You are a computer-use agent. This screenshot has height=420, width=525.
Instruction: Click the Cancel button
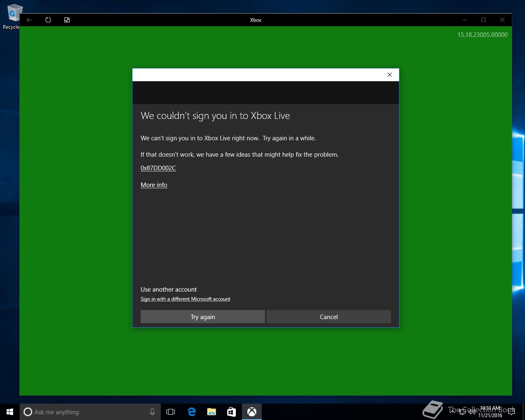329,317
